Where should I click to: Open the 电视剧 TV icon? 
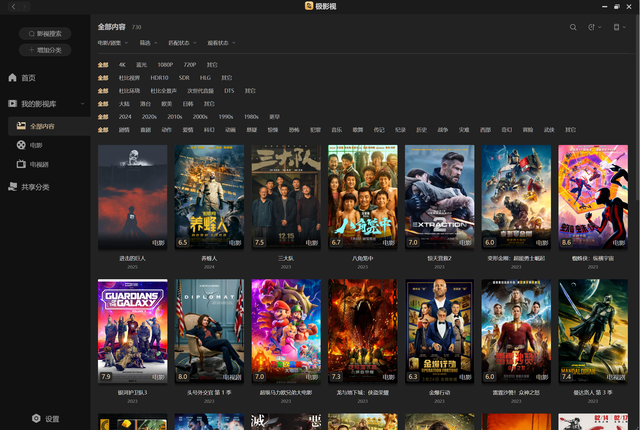point(21,164)
